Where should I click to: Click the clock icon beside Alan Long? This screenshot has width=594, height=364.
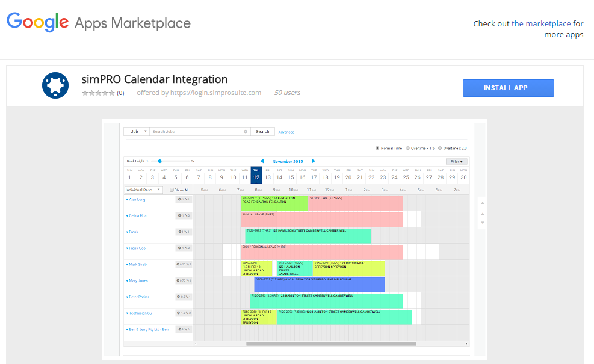180,199
